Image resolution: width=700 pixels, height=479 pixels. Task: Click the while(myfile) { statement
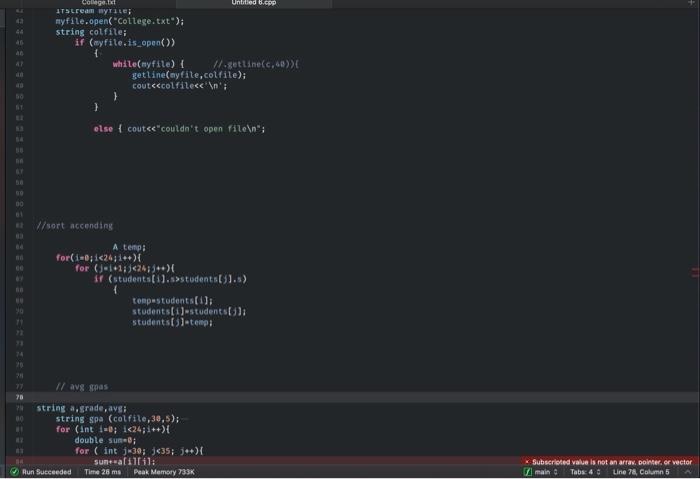[148, 64]
